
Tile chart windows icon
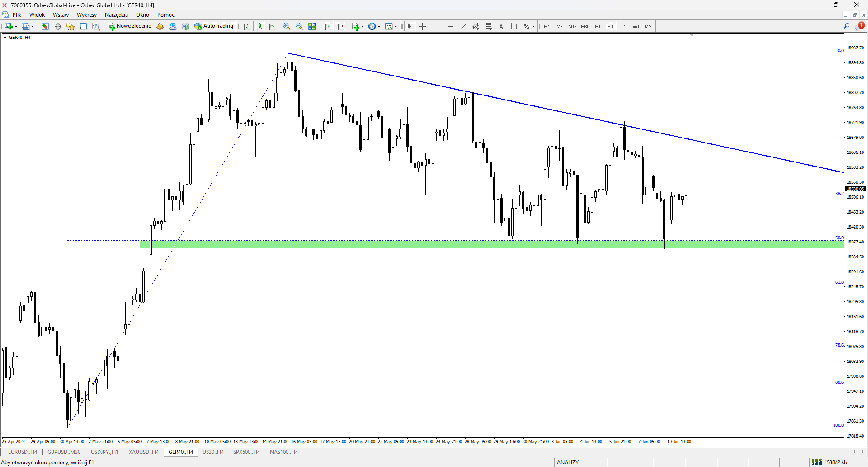coord(312,26)
